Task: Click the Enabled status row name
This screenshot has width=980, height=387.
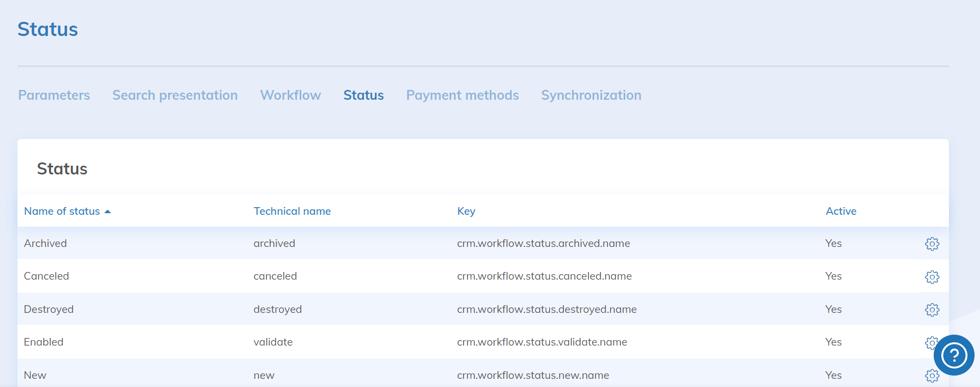Action: click(x=44, y=342)
